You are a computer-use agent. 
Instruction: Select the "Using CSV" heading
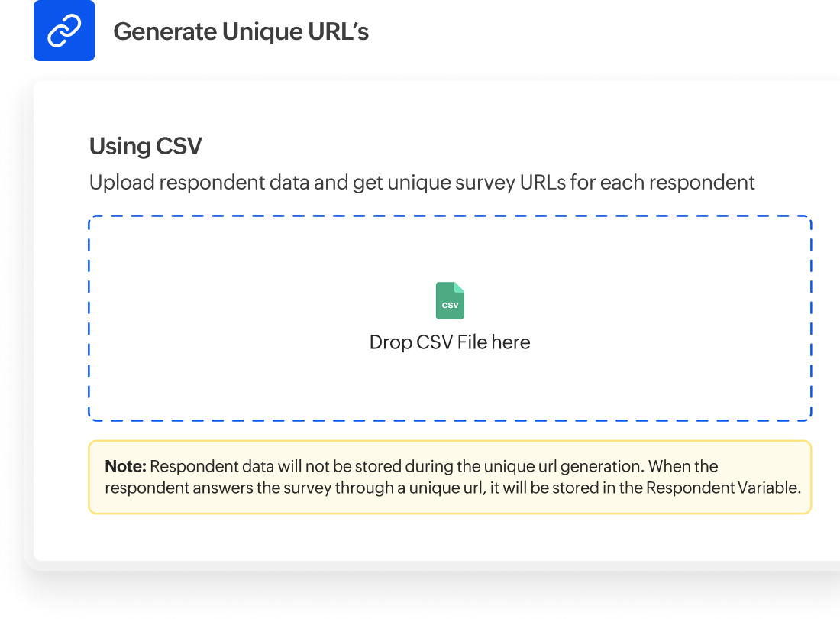[x=145, y=146]
